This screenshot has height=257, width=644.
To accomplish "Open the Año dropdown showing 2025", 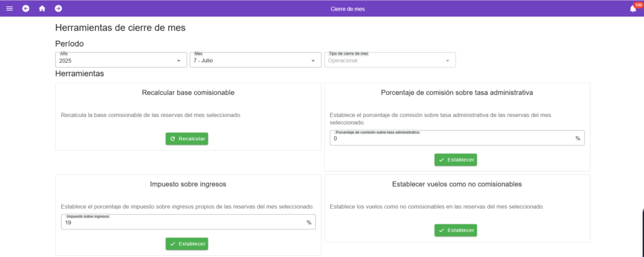I will click(x=121, y=60).
